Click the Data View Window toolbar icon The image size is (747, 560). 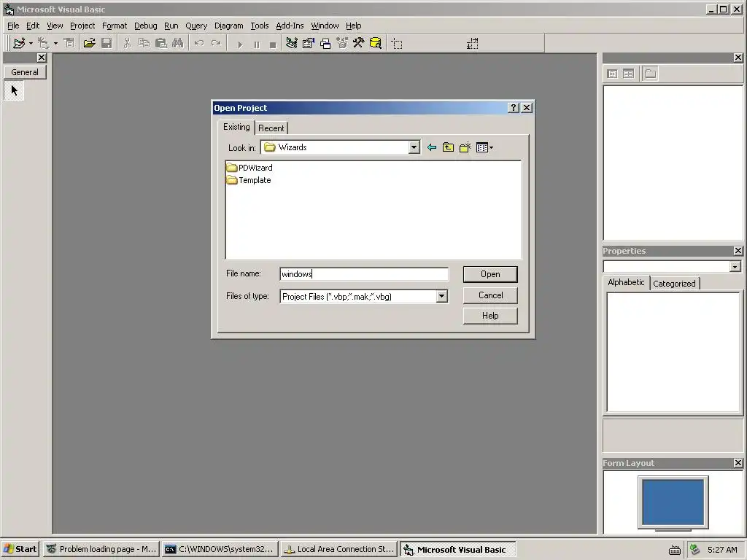[376, 43]
